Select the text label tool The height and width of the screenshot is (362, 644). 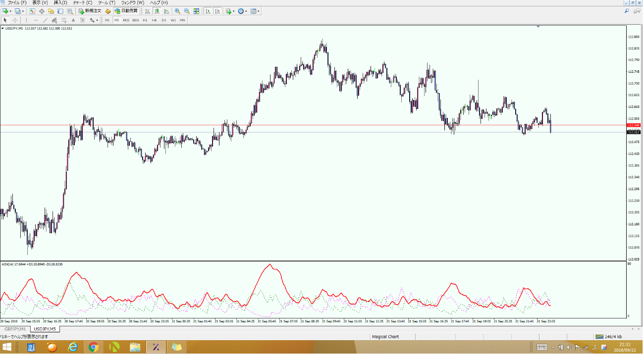[73, 20]
